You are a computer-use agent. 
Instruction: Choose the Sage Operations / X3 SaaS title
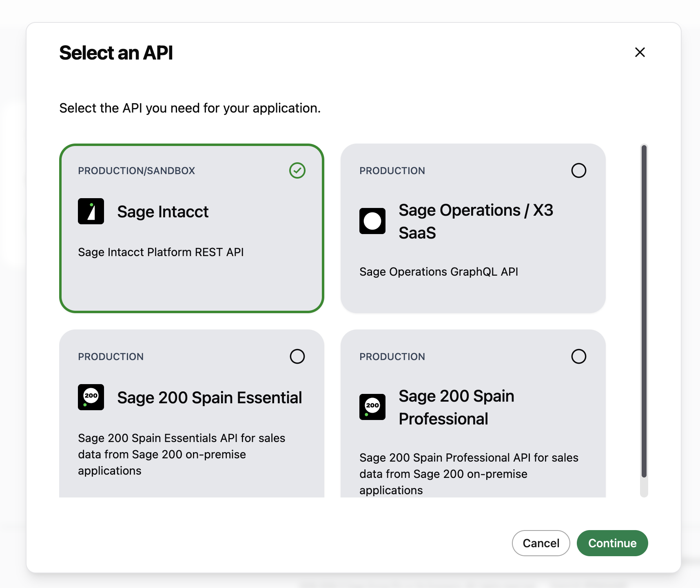coord(476,221)
